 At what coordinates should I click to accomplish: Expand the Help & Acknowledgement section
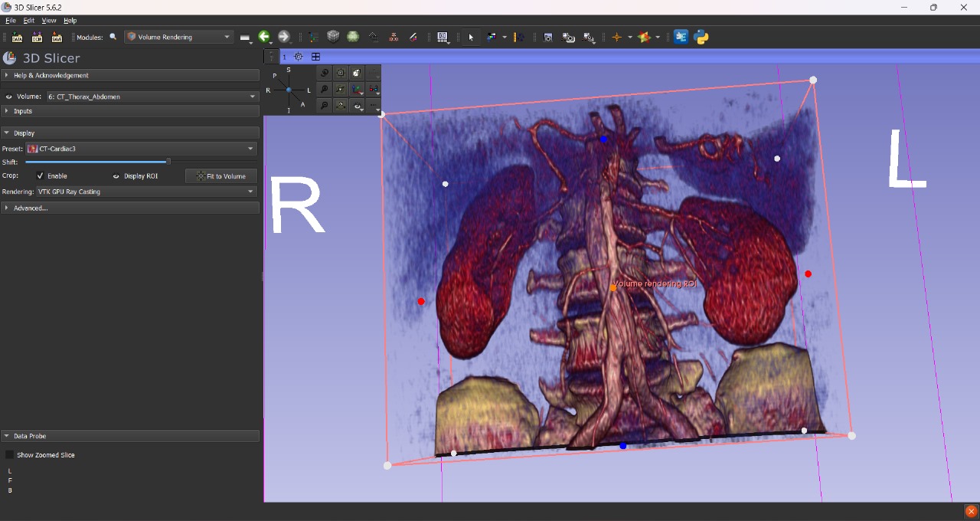click(51, 75)
